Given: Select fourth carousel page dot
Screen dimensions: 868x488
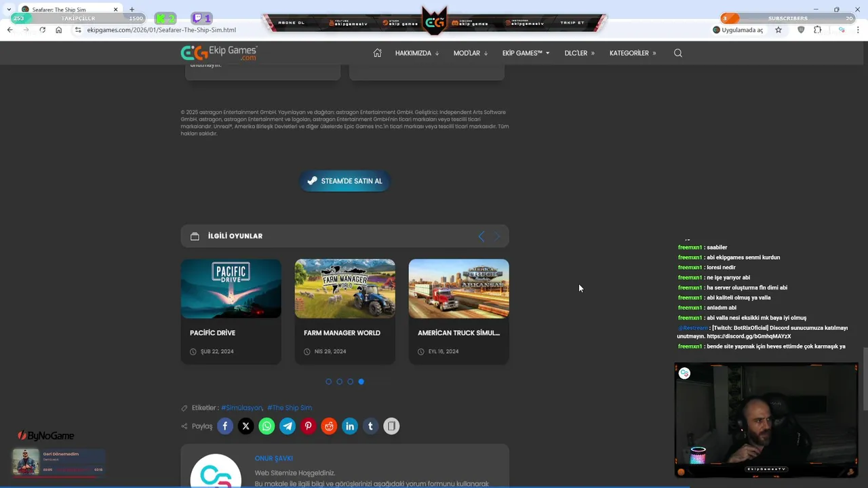Looking at the screenshot, I should tap(361, 382).
